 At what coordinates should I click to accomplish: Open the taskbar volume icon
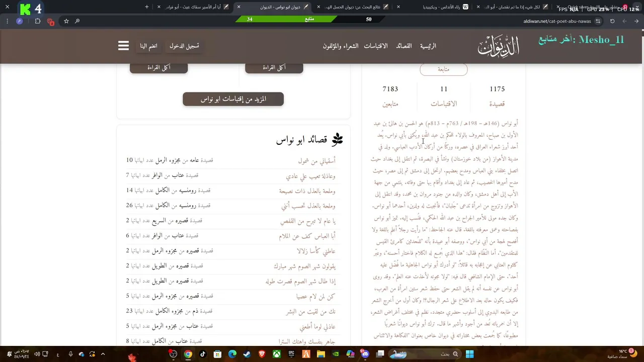[38, 354]
